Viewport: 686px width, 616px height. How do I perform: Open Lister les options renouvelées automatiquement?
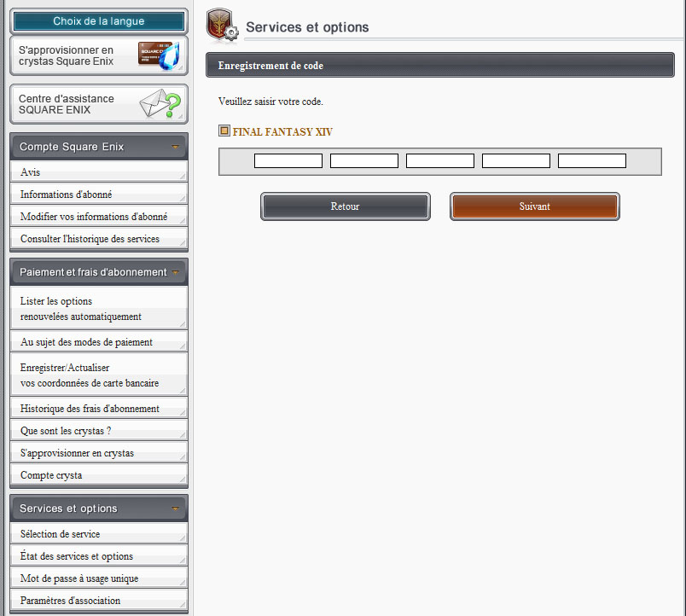point(99,309)
